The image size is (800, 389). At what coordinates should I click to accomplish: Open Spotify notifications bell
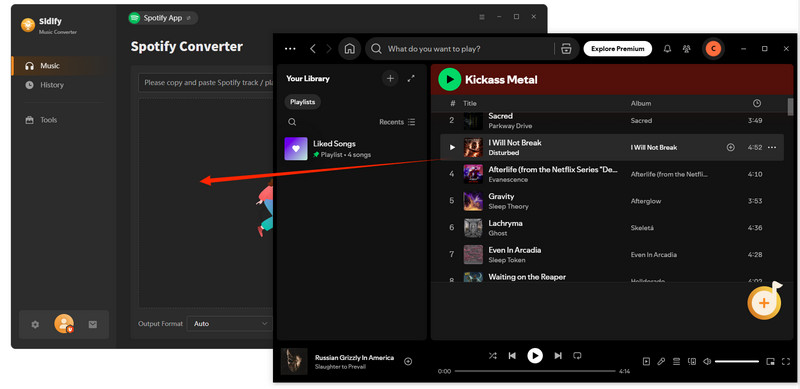667,49
